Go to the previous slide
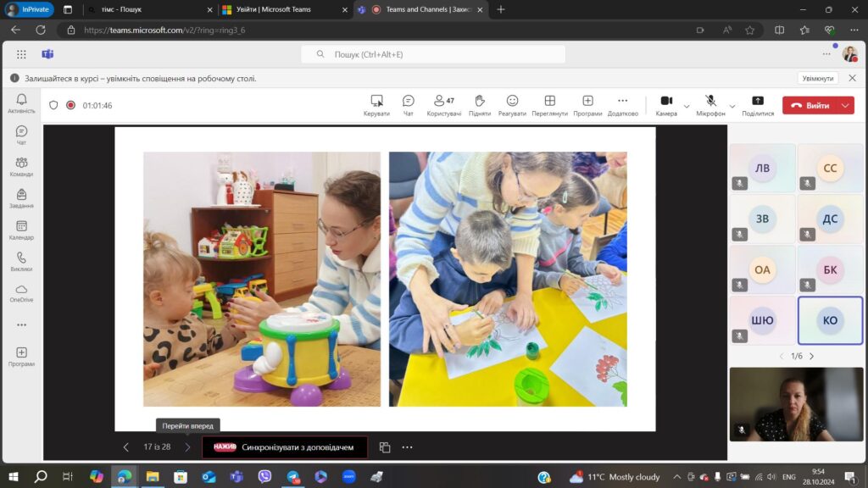 pyautogui.click(x=125, y=447)
